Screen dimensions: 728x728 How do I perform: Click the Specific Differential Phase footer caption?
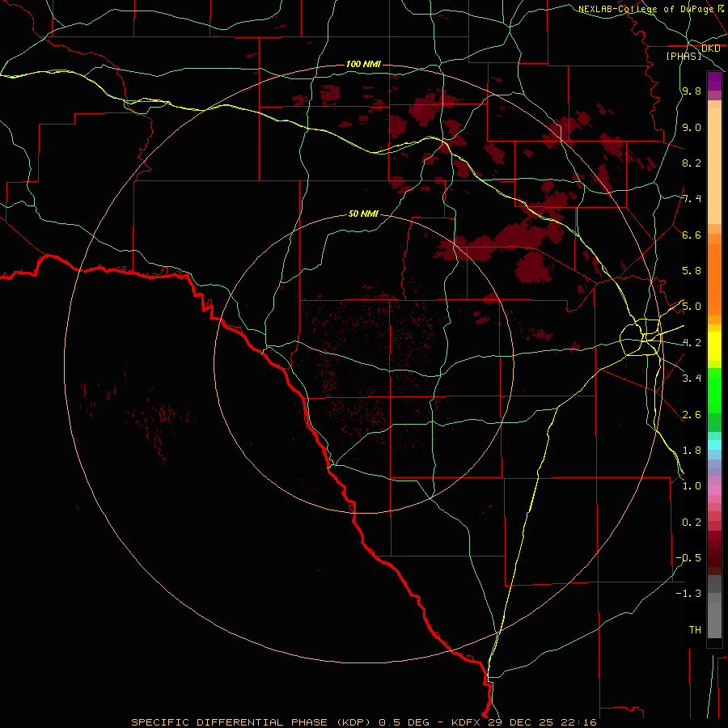point(364,722)
